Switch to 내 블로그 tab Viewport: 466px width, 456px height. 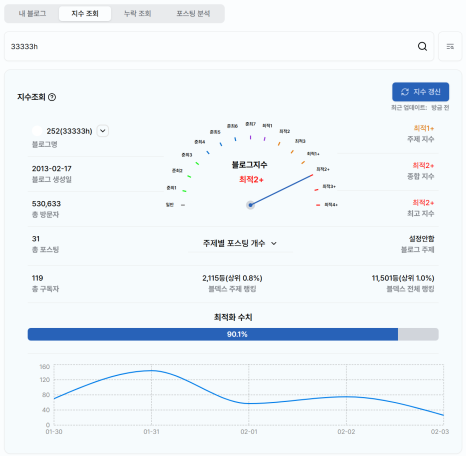[x=32, y=14]
